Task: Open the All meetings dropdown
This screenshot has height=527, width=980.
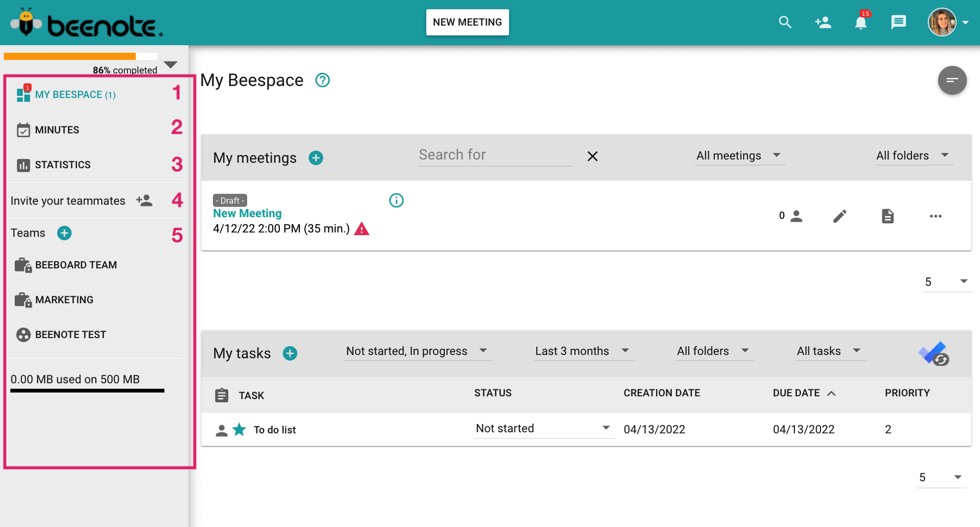Action: (740, 156)
